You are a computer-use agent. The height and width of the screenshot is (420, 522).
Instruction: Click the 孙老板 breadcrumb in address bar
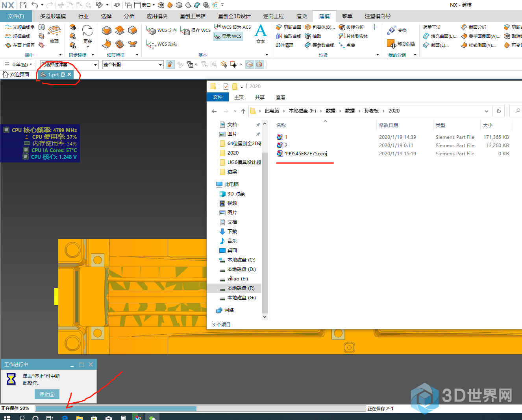pyautogui.click(x=372, y=111)
